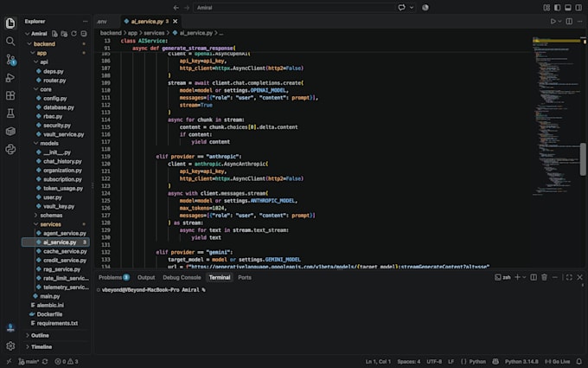This screenshot has height=368, width=588.
Task: Open the chat icon in the title bar
Action: (401, 8)
